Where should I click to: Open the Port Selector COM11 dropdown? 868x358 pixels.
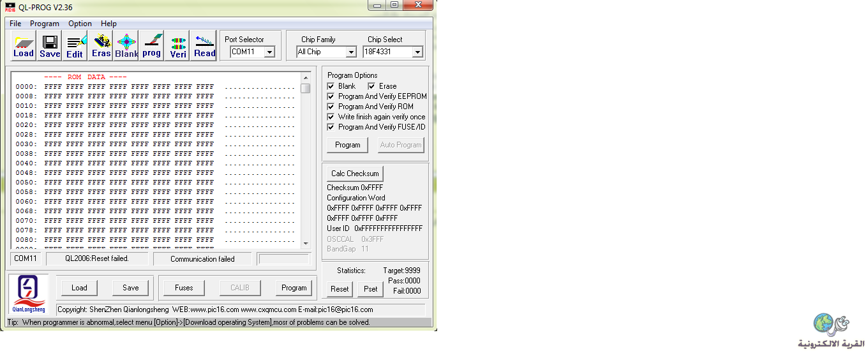pyautogui.click(x=269, y=52)
